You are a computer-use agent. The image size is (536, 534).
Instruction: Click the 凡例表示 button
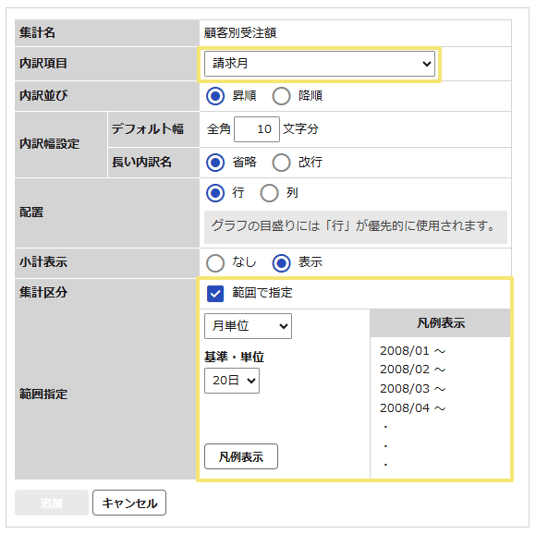(x=241, y=456)
